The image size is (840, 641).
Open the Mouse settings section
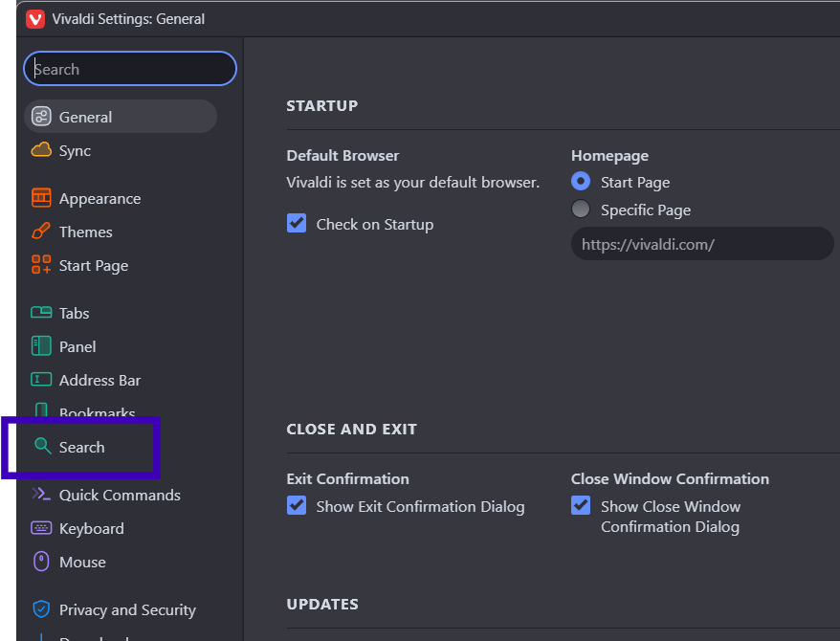click(x=82, y=562)
